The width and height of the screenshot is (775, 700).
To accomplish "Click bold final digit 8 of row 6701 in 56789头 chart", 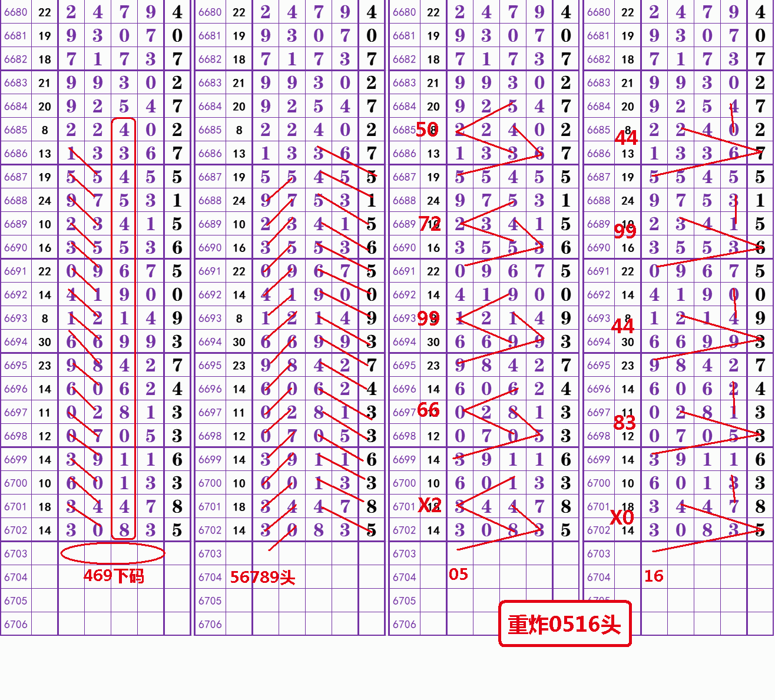I will [372, 506].
